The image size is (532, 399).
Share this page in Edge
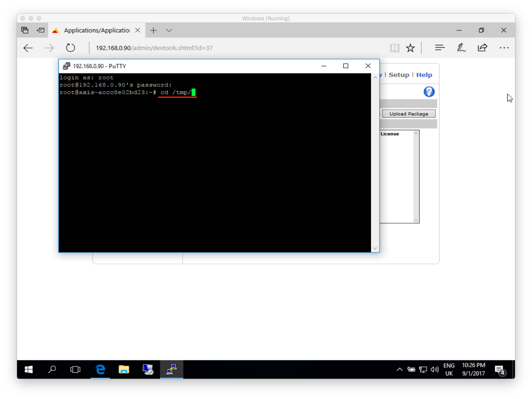(x=483, y=48)
